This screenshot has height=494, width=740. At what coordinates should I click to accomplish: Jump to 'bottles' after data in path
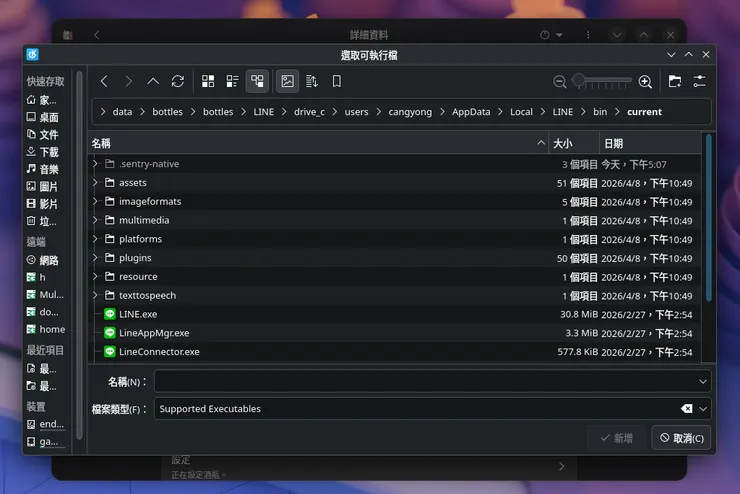pyautogui.click(x=167, y=112)
